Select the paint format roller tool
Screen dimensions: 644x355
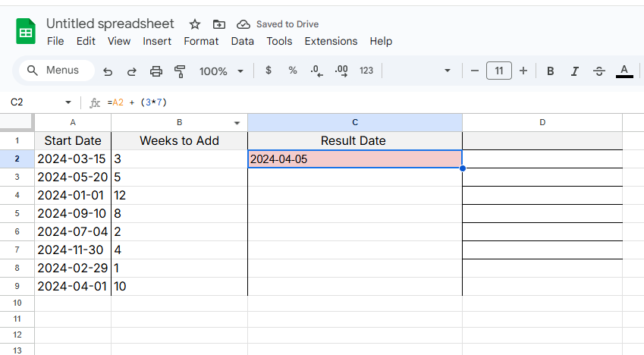180,71
